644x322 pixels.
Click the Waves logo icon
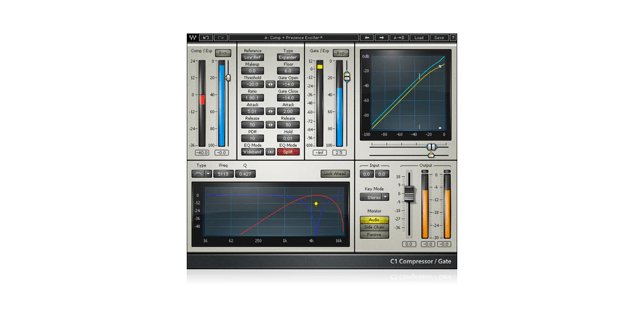click(193, 38)
